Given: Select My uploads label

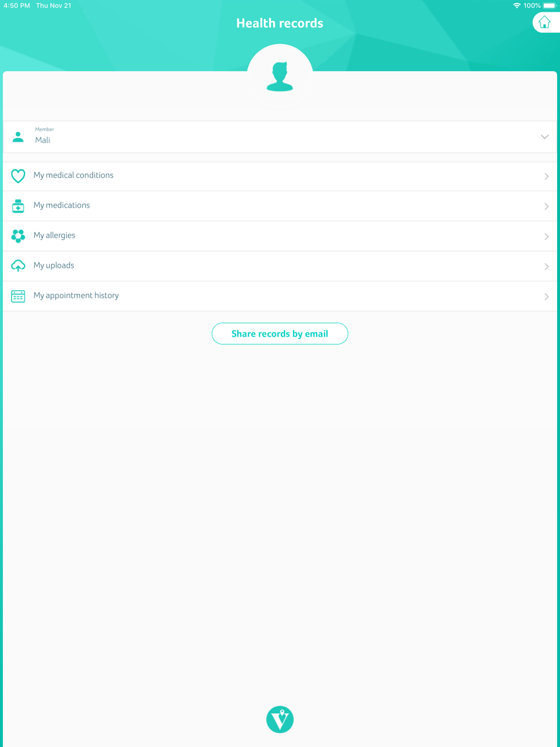Looking at the screenshot, I should coord(54,265).
